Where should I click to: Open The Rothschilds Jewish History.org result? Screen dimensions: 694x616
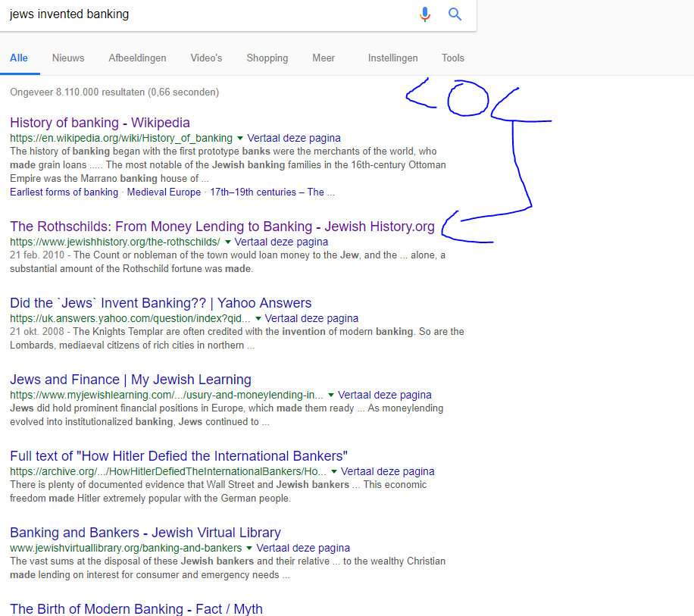coord(222,227)
